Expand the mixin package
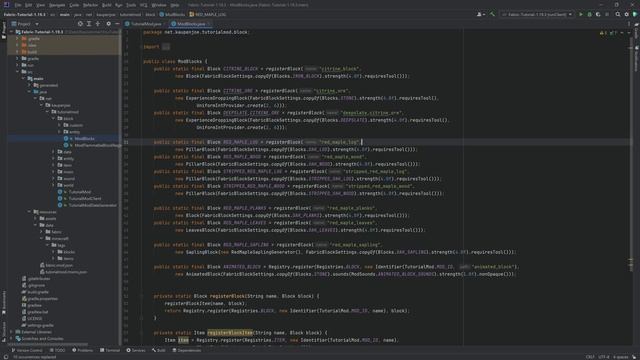This screenshot has height=360, width=640. 53,172
